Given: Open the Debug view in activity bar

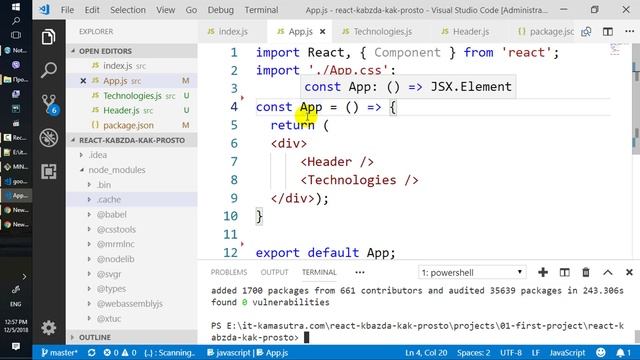Looking at the screenshot, I should click(49, 138).
